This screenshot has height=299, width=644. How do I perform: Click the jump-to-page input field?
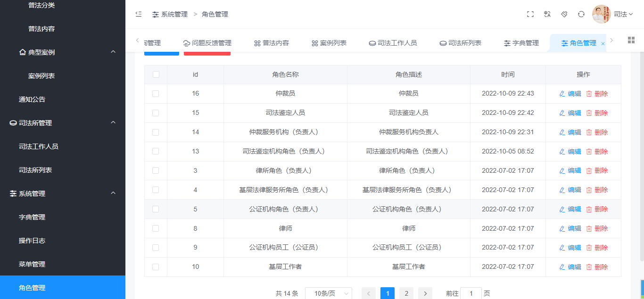coord(471,293)
